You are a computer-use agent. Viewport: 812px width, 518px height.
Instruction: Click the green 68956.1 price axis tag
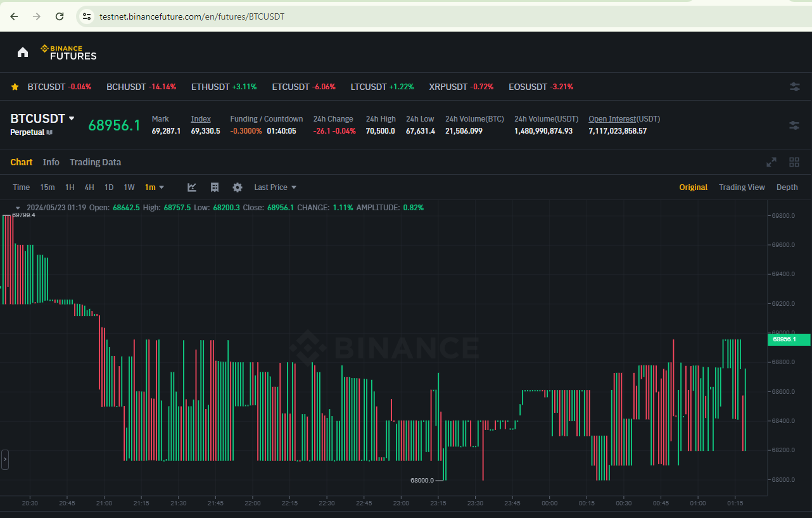(789, 339)
